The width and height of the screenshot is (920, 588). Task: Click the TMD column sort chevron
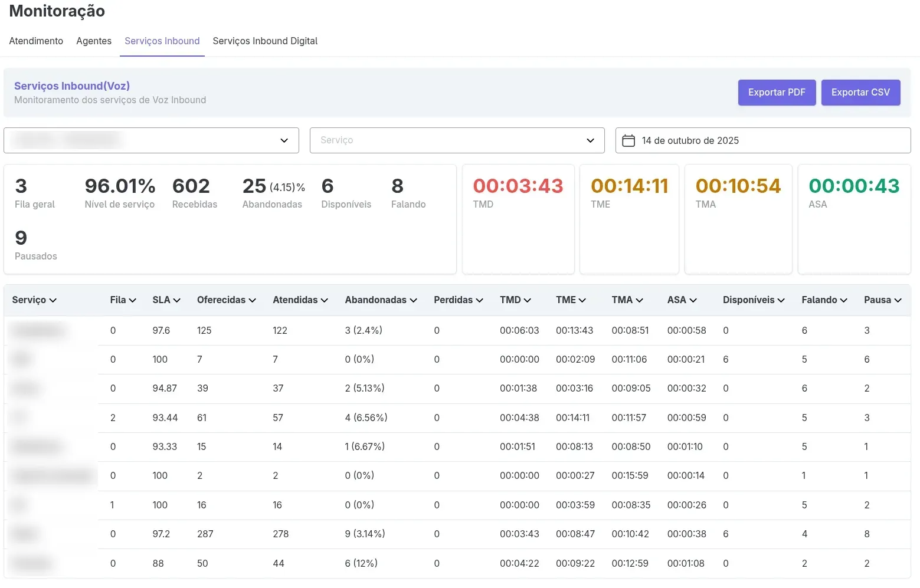click(x=528, y=300)
